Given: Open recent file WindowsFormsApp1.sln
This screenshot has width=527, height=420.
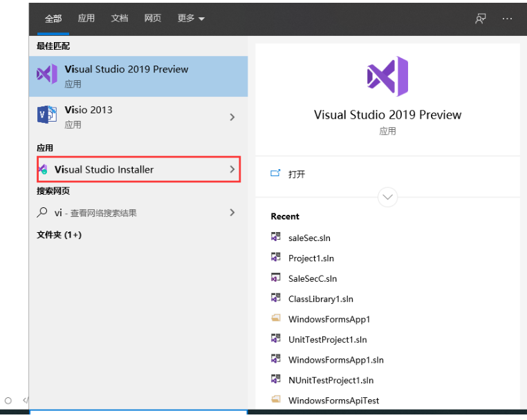Looking at the screenshot, I should coord(335,360).
